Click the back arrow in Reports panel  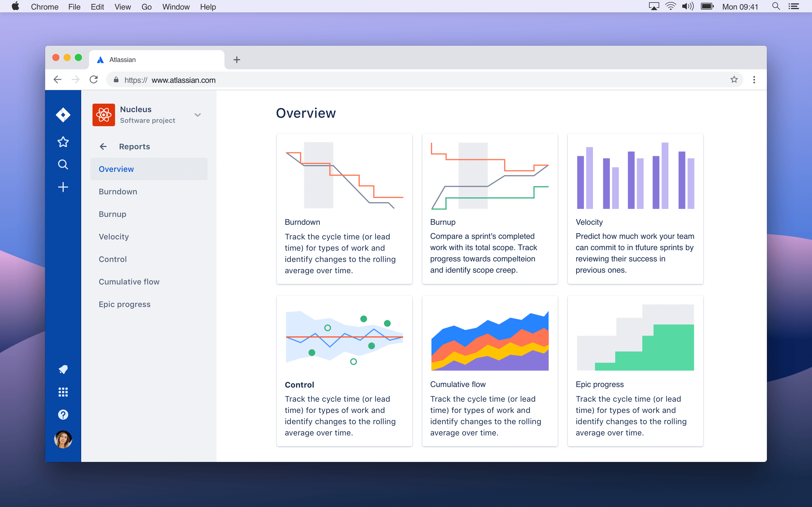(x=103, y=147)
